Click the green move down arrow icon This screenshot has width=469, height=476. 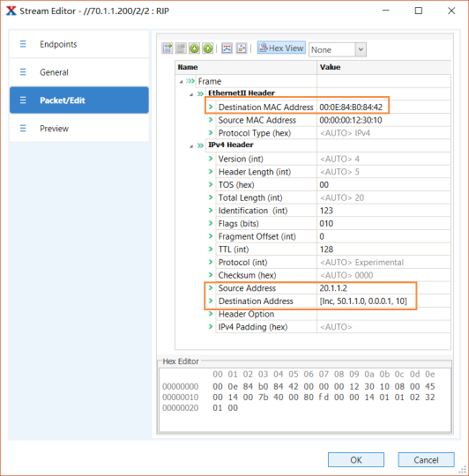[x=194, y=48]
